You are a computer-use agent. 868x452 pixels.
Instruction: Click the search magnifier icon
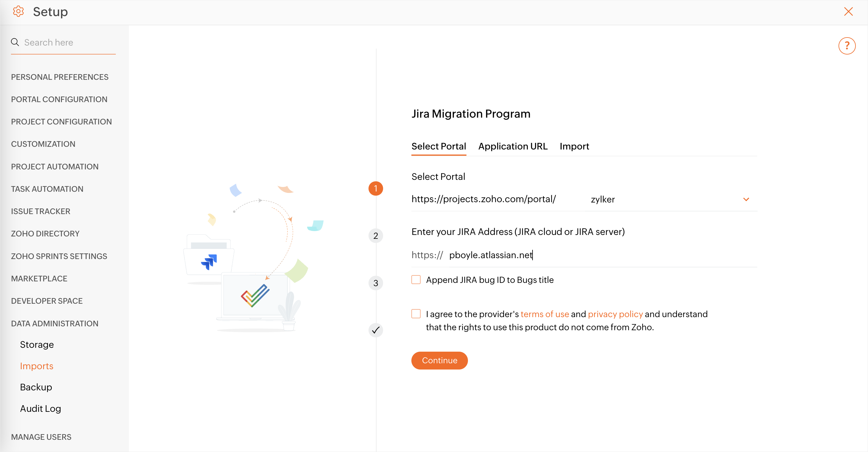tap(15, 42)
